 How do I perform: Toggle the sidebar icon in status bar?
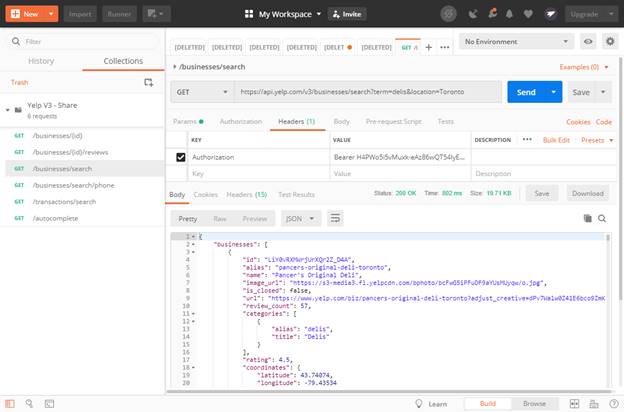tap(10, 404)
